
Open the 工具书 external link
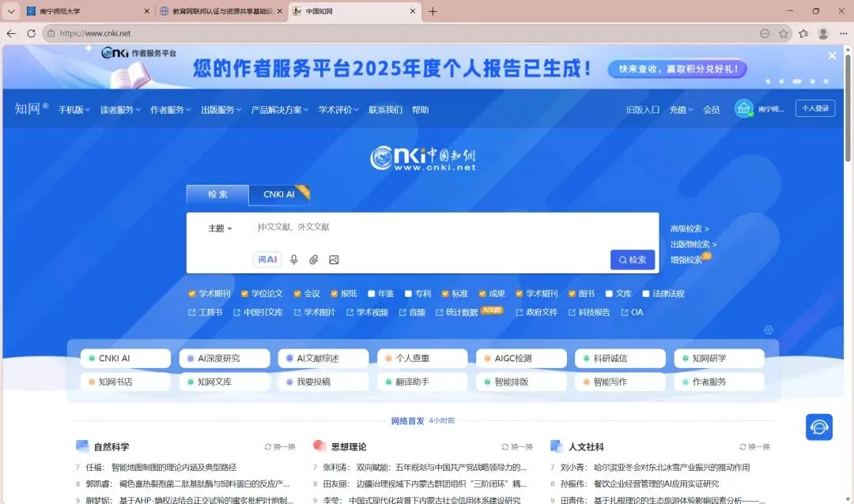tap(206, 312)
